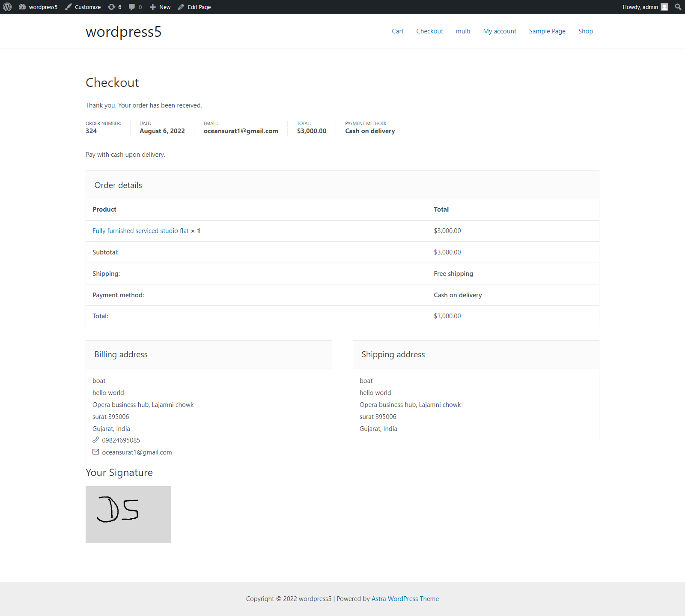Open the wordpress5 dashboard site link
The image size is (685, 616).
coord(38,7)
